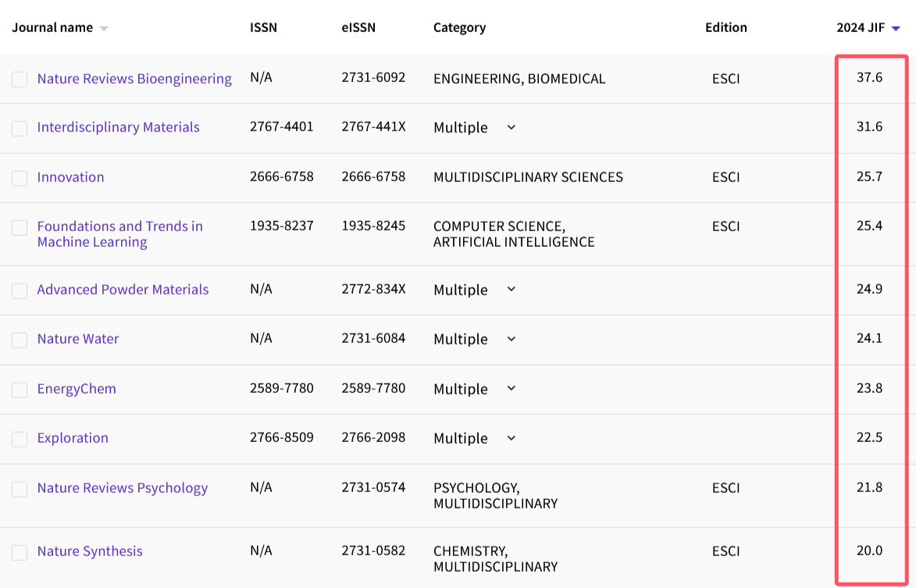Select the EnergyChem row checkbox
This screenshot has width=916, height=588.
coord(20,390)
